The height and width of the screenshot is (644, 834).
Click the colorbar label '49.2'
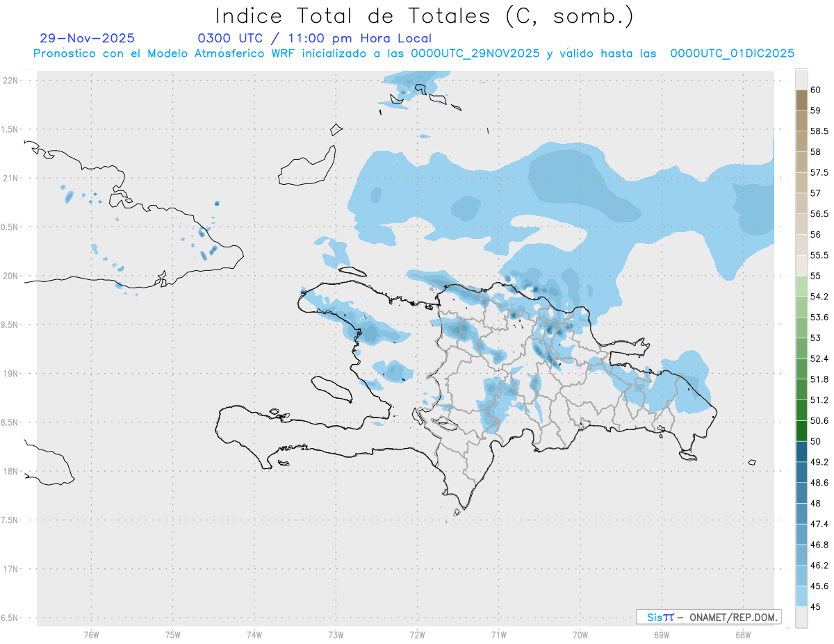[x=819, y=462]
